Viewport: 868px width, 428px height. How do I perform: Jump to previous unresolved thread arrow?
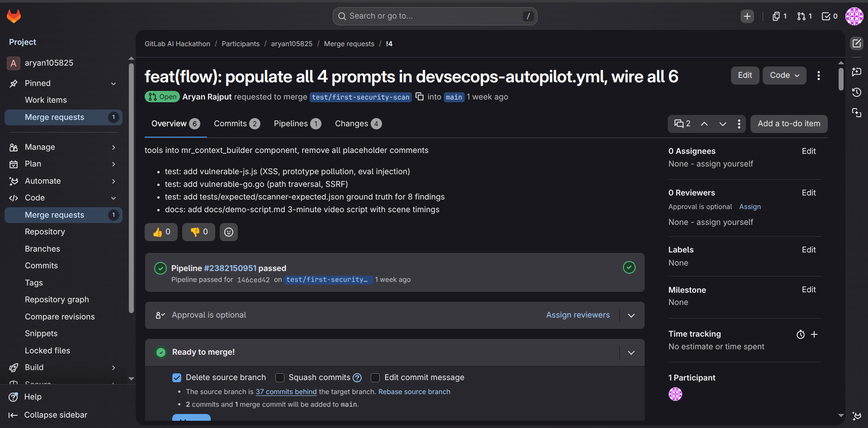(x=704, y=124)
